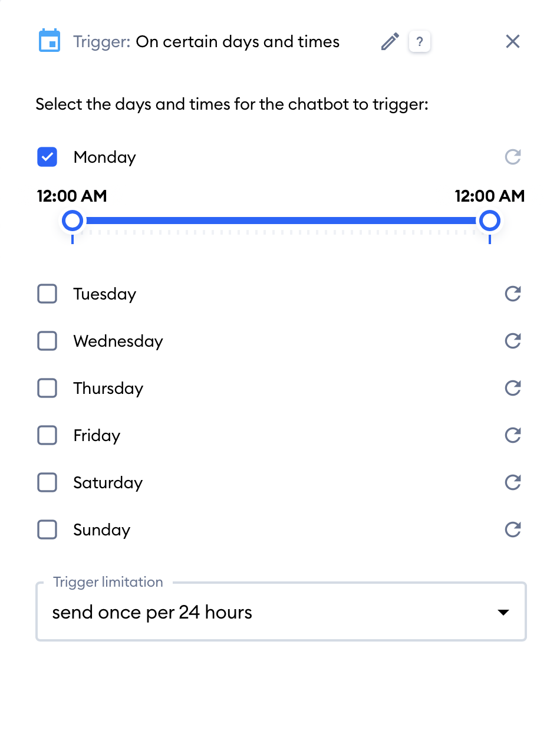Screen dimensions: 560x730
Task: Click the Monday start time slider handle
Action: coord(73,221)
